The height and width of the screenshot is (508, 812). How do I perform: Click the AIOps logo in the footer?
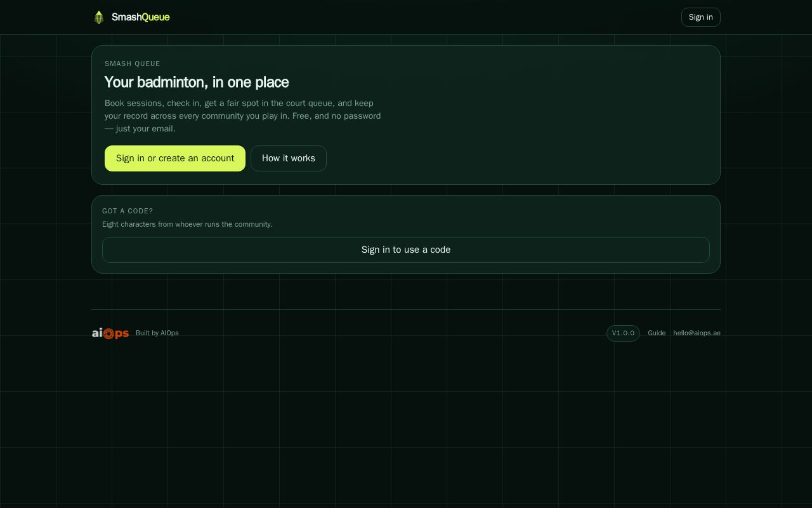(110, 333)
